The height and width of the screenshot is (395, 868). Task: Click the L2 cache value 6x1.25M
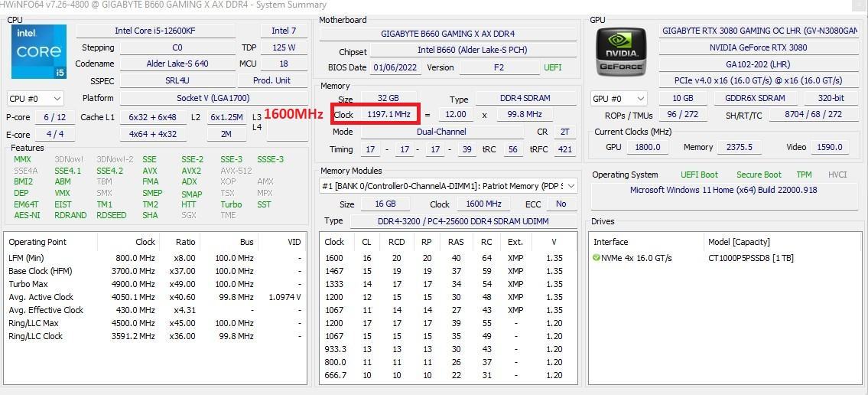coord(226,117)
